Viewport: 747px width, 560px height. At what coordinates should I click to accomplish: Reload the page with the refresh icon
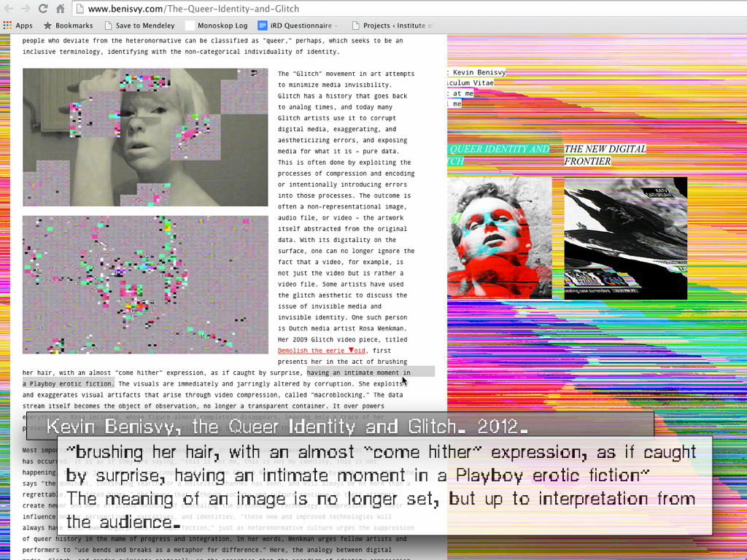click(x=43, y=9)
